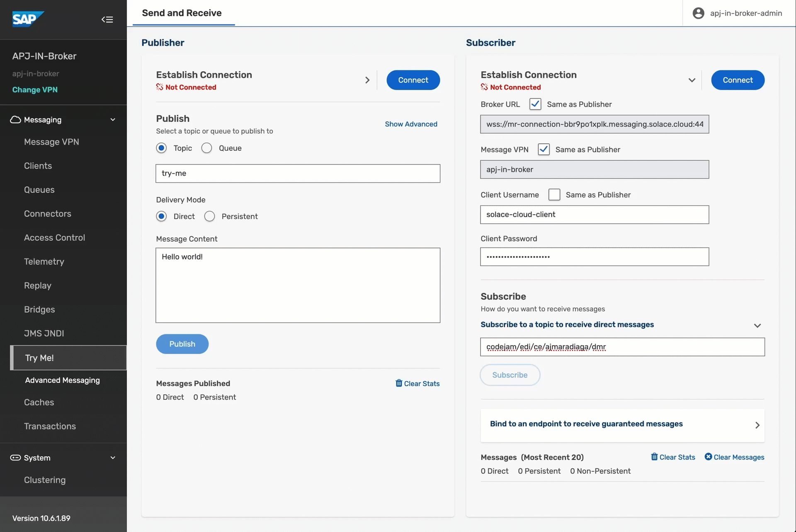Click the user account icon top right
796x532 pixels.
(x=699, y=13)
